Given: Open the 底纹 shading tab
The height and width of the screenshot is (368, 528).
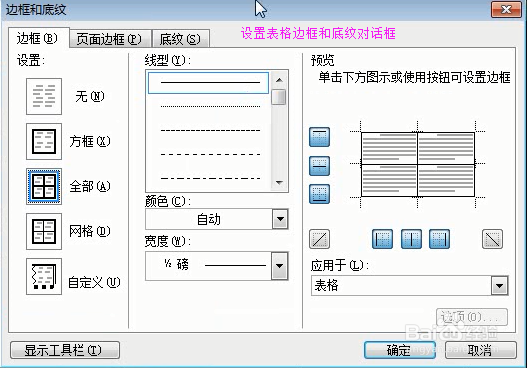Looking at the screenshot, I should coord(180,39).
